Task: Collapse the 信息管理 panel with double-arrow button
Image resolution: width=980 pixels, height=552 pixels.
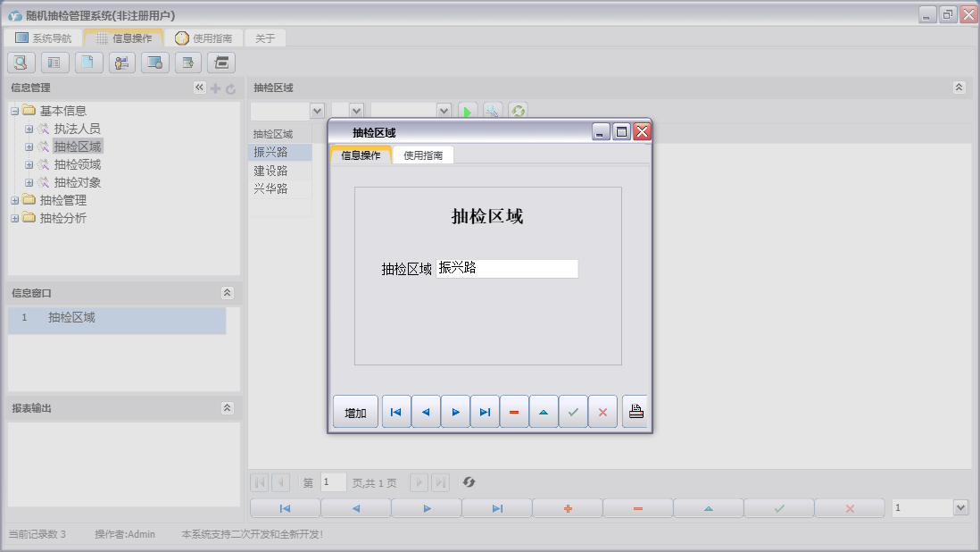Action: (x=199, y=88)
